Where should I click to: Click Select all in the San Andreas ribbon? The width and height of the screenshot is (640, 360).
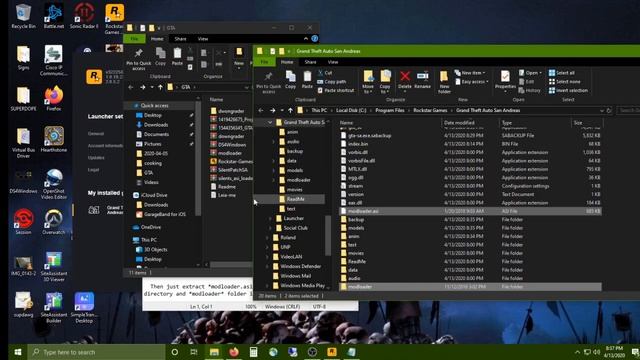(x=562, y=73)
